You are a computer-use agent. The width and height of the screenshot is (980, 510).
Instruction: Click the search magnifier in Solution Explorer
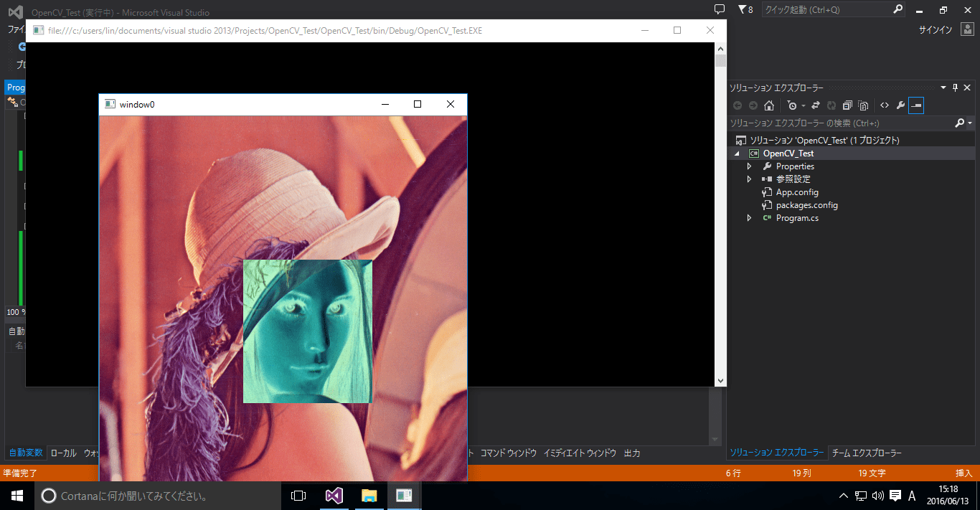(x=960, y=122)
